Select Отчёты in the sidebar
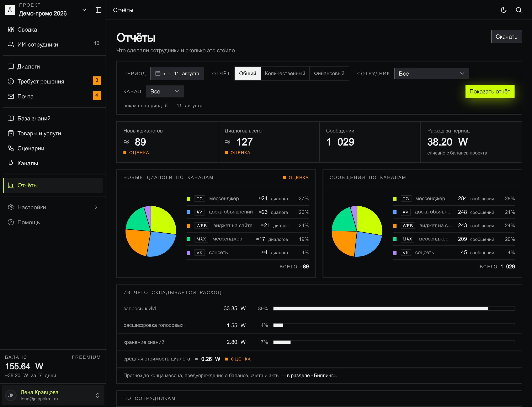Image resolution: width=532 pixels, height=407 pixels. coord(53,185)
